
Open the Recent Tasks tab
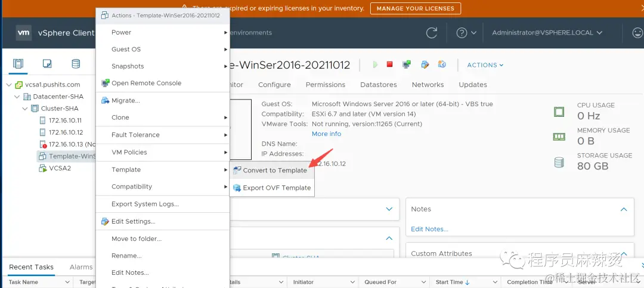click(x=31, y=267)
